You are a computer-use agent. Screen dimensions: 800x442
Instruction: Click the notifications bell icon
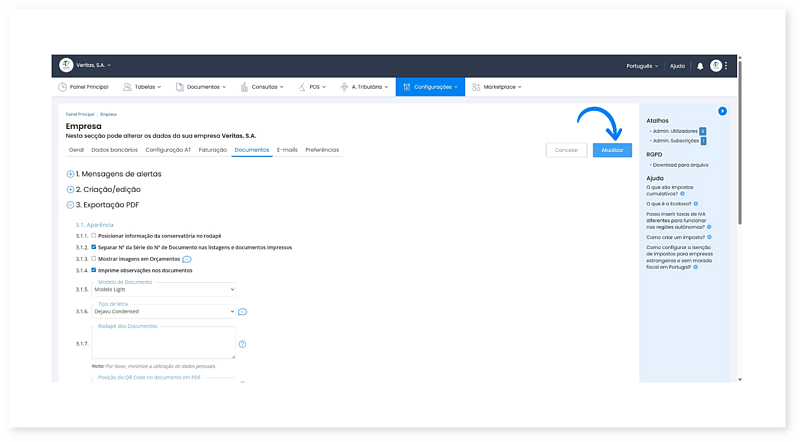click(x=700, y=66)
